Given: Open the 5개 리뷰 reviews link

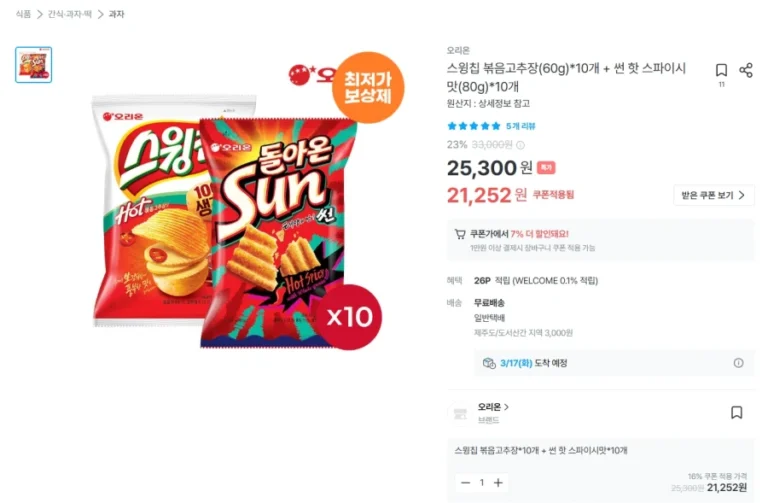Looking at the screenshot, I should pyautogui.click(x=521, y=126).
